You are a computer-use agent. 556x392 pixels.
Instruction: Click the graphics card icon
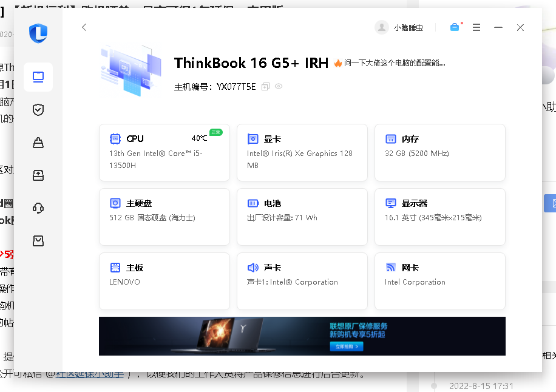click(253, 139)
